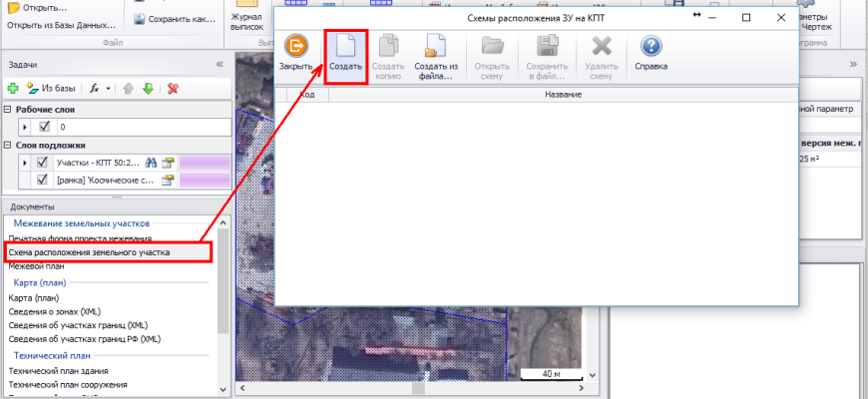Collapse the Рабочие слои group
Screen dimensions: 868x399
click(8, 109)
